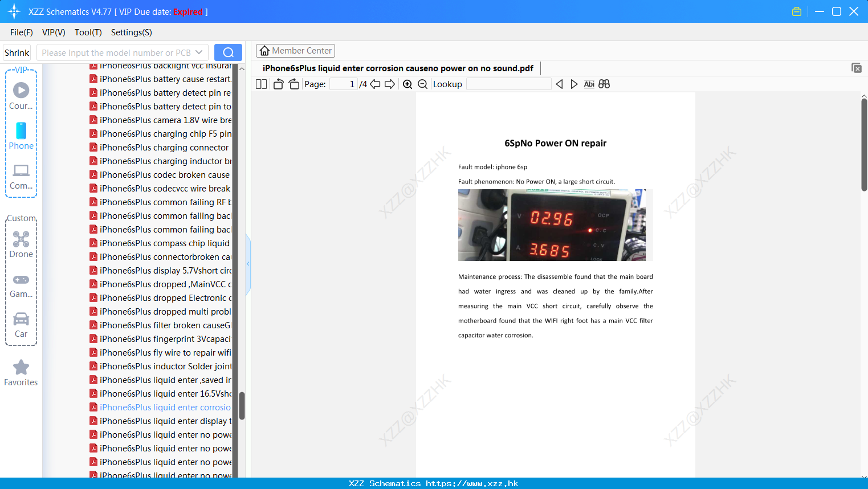Zoom in on the PDF
Viewport: 868px width, 489px height.
pyautogui.click(x=407, y=84)
